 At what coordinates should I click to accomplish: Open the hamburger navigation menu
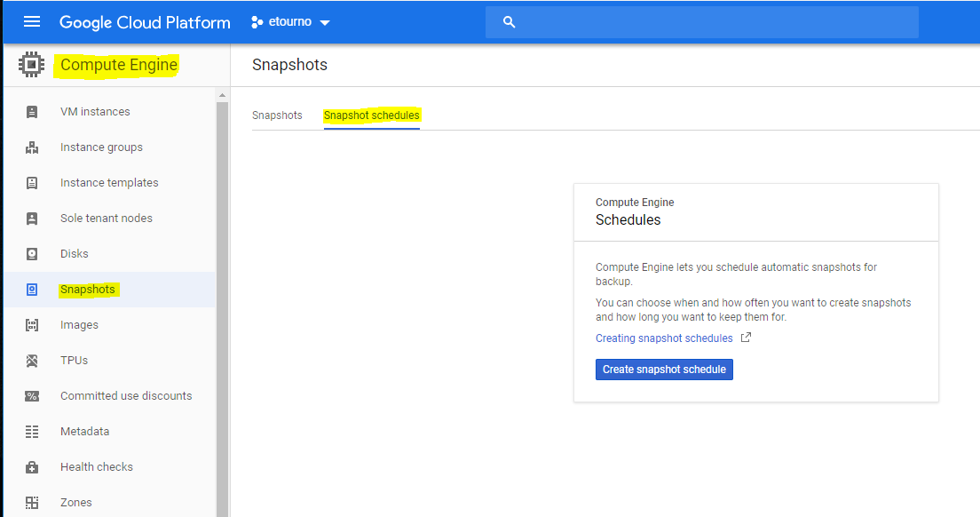32,22
